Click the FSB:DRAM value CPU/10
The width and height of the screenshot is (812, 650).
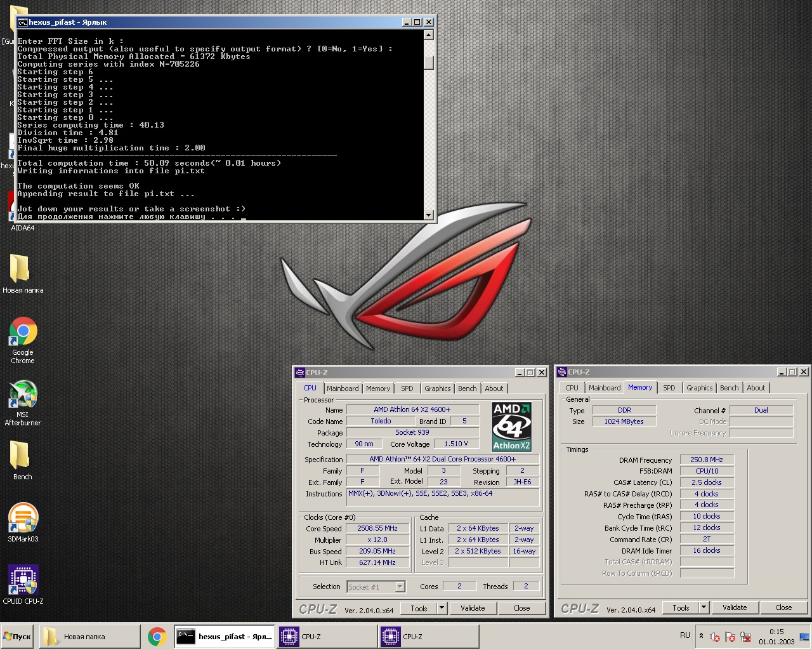(x=707, y=471)
